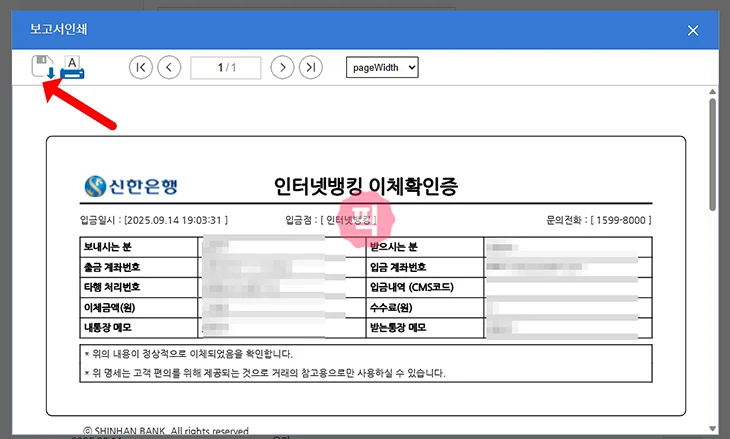Click the save-to-file download icon
This screenshot has height=439, width=730.
43,67
